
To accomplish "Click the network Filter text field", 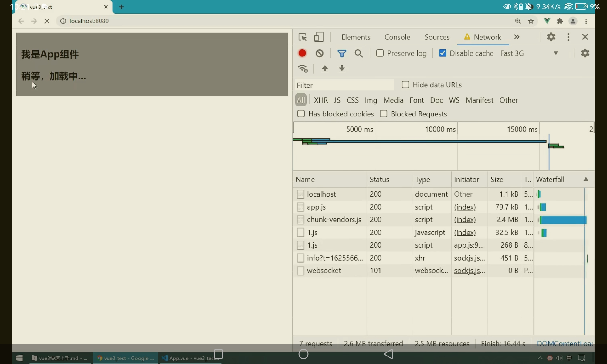I will [344, 85].
